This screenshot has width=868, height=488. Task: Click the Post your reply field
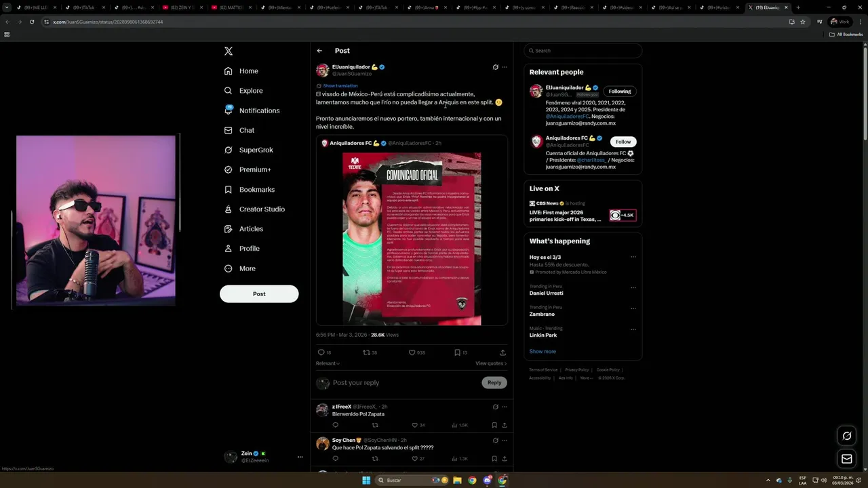click(x=406, y=383)
